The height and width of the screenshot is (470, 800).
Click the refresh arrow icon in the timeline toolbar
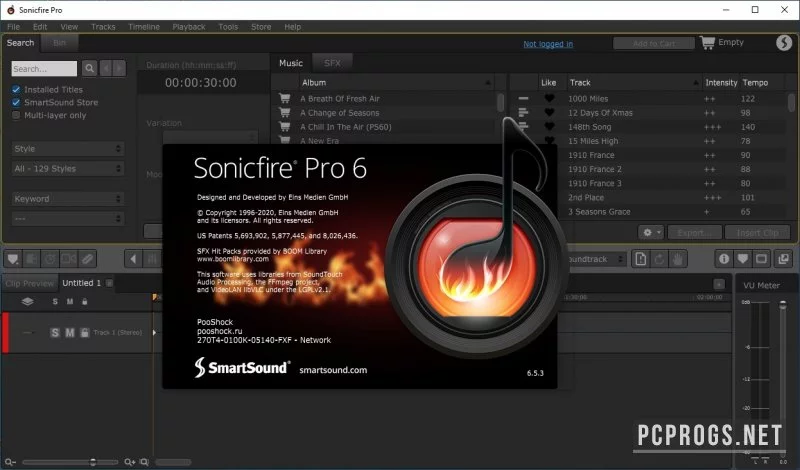tap(659, 259)
